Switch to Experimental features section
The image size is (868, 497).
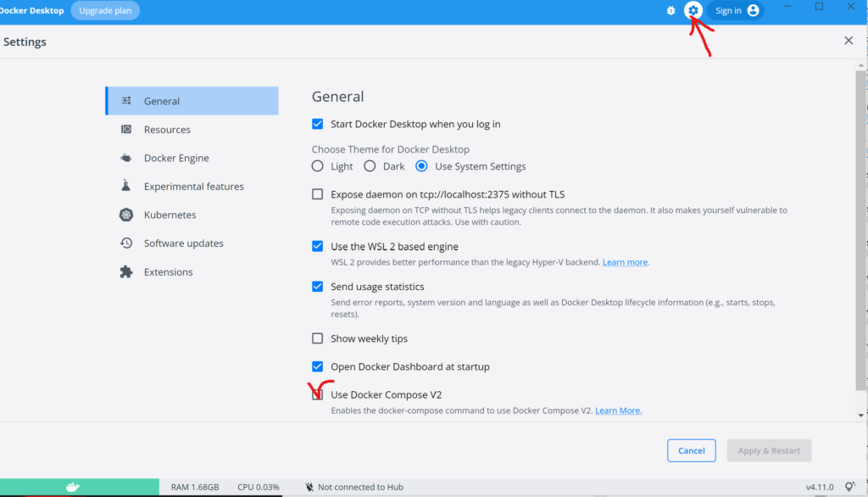point(192,187)
